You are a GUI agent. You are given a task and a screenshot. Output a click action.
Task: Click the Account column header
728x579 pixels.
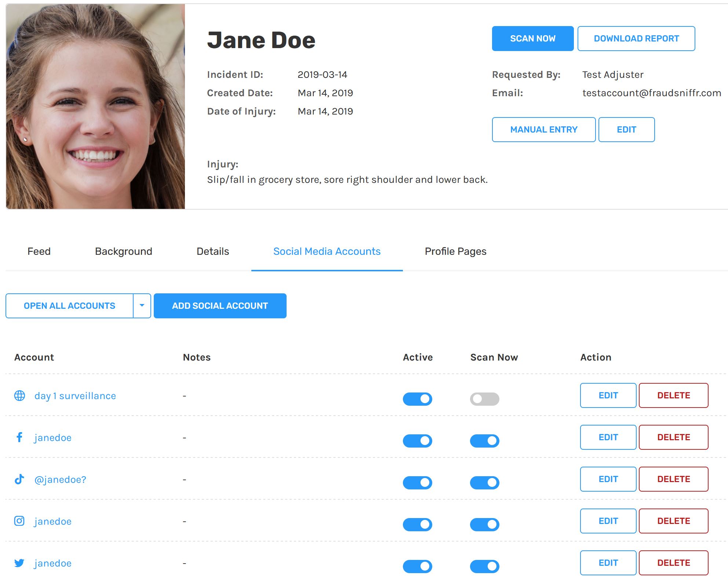tap(34, 357)
